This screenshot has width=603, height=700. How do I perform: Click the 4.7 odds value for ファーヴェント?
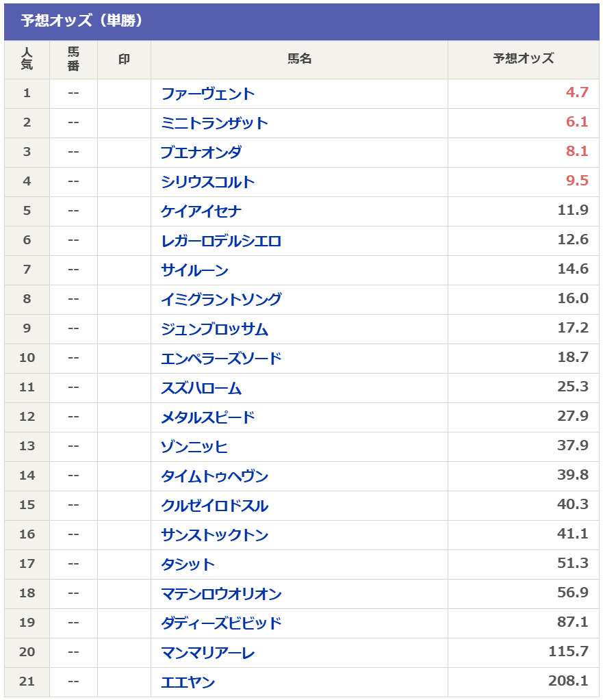click(x=577, y=93)
